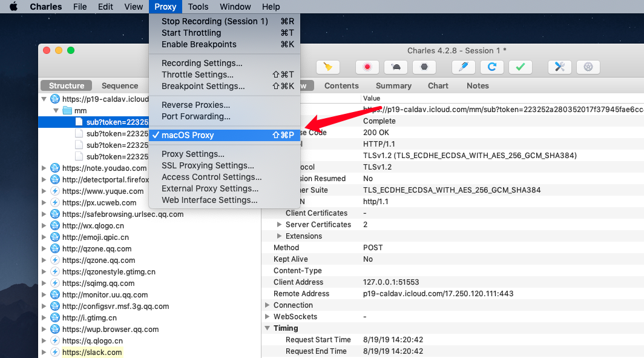Screen dimensions: 644x358
Task: Choose Enable Breakpoints in Proxy menu
Action: tap(224, 44)
